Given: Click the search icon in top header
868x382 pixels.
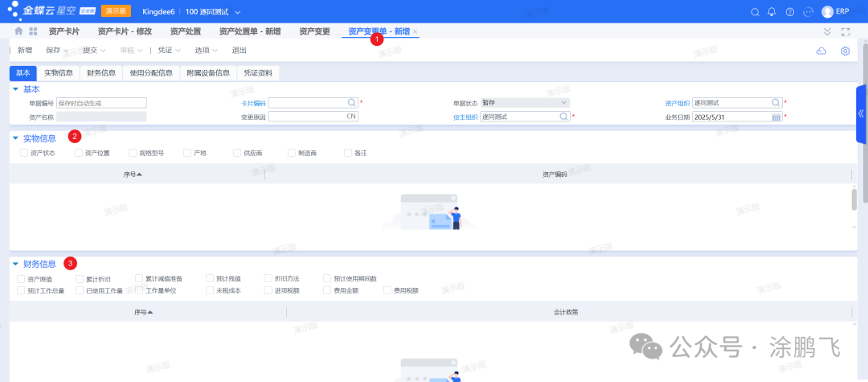Looking at the screenshot, I should point(754,12).
